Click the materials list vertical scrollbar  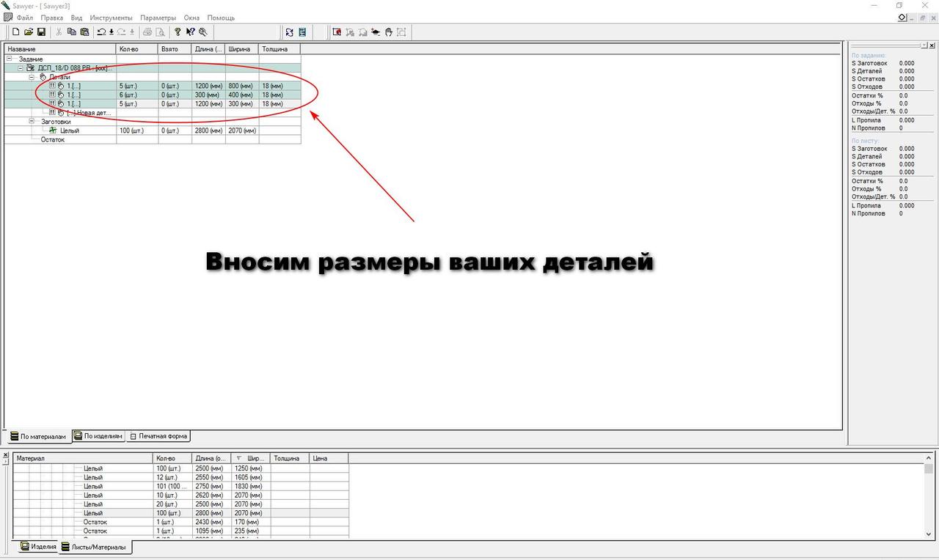[929, 495]
